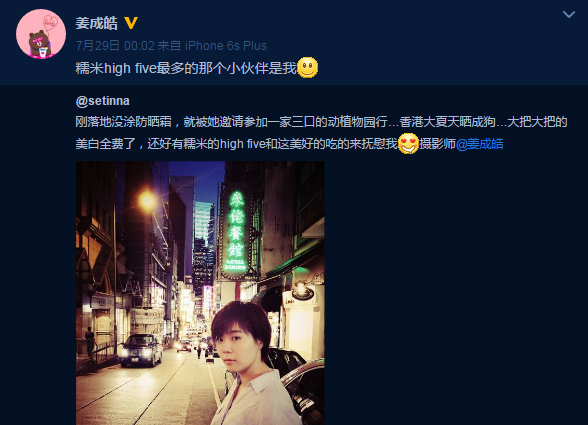This screenshot has width=588, height=425.
Task: Click the yellow V verification badge
Action: click(x=131, y=23)
